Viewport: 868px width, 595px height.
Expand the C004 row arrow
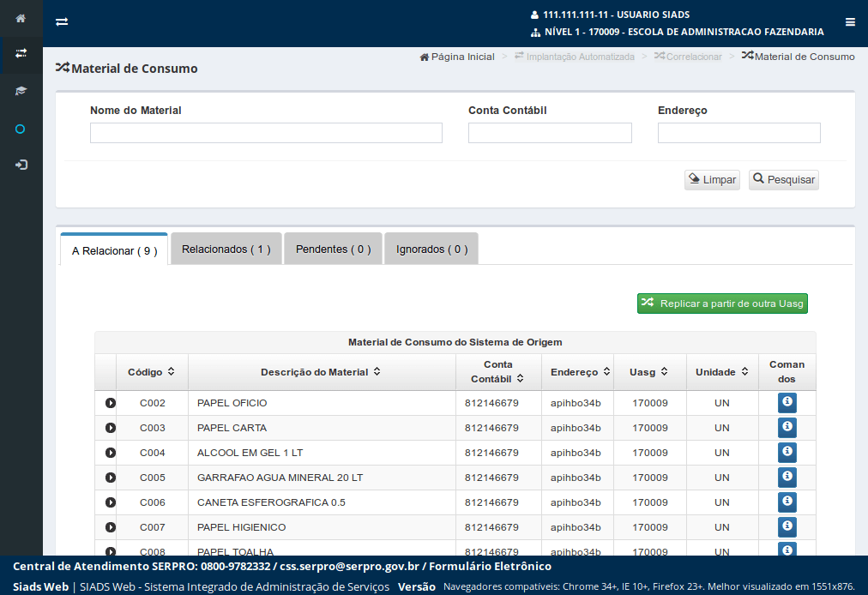tap(111, 453)
